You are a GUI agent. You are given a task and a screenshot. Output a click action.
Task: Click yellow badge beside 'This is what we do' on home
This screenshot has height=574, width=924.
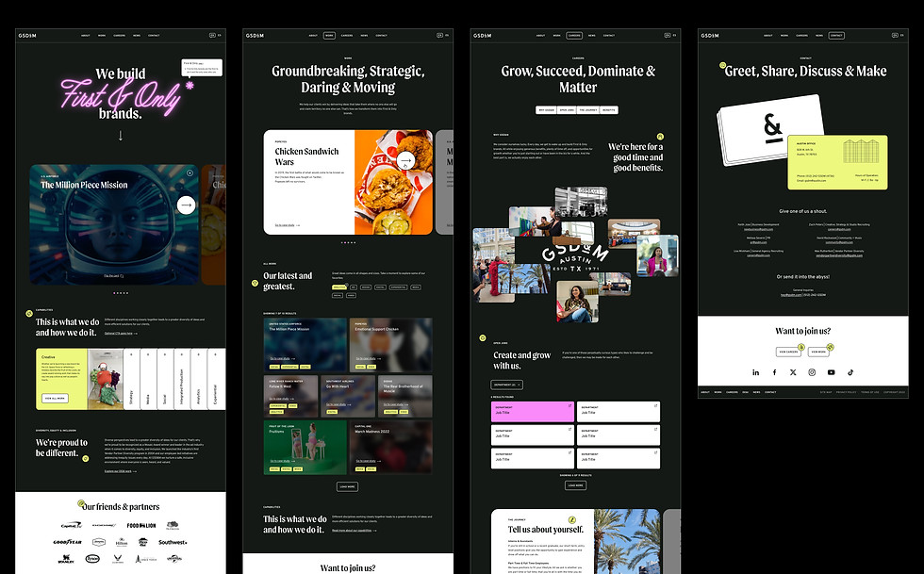click(x=29, y=314)
